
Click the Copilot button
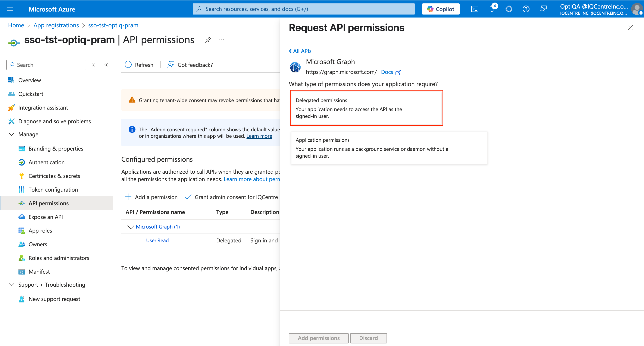click(441, 9)
